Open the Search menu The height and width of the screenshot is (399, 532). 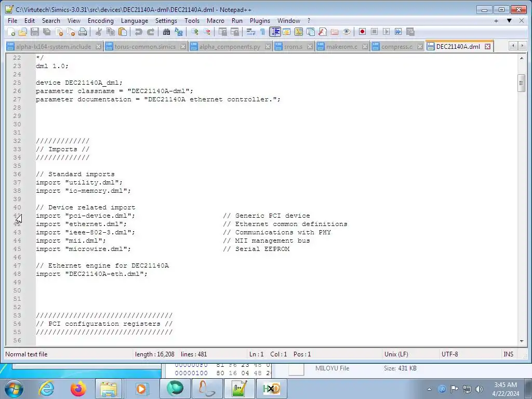coord(51,21)
